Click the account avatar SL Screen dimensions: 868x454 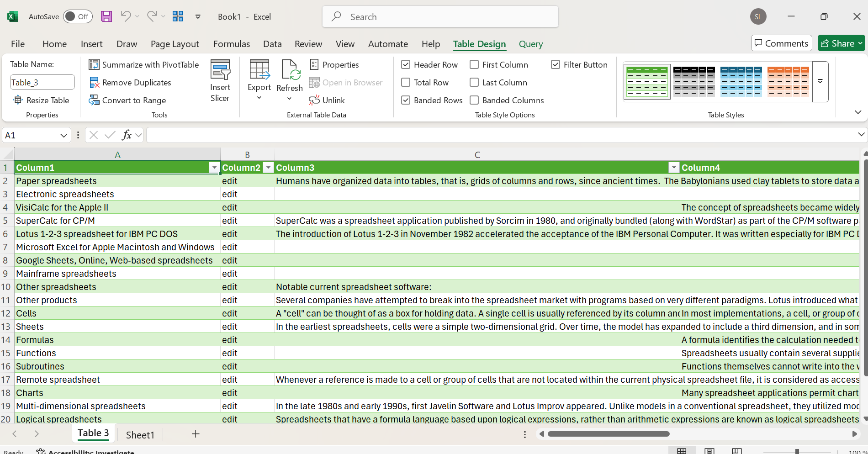point(758,16)
